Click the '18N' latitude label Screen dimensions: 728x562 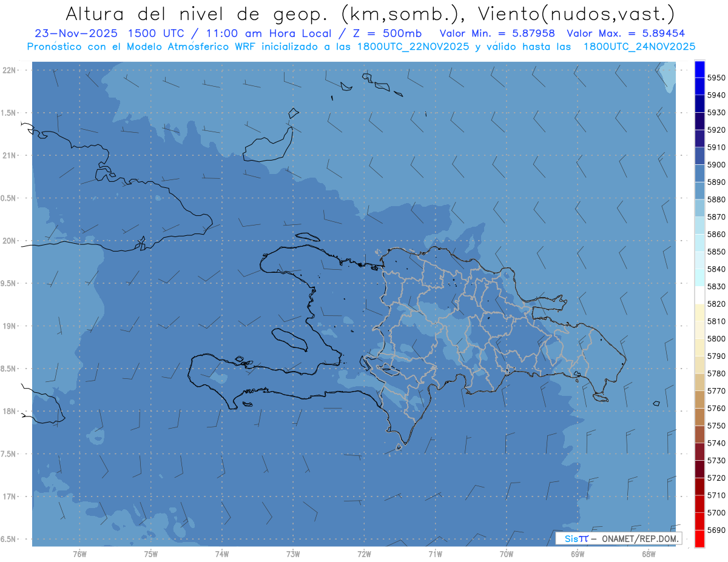8,411
